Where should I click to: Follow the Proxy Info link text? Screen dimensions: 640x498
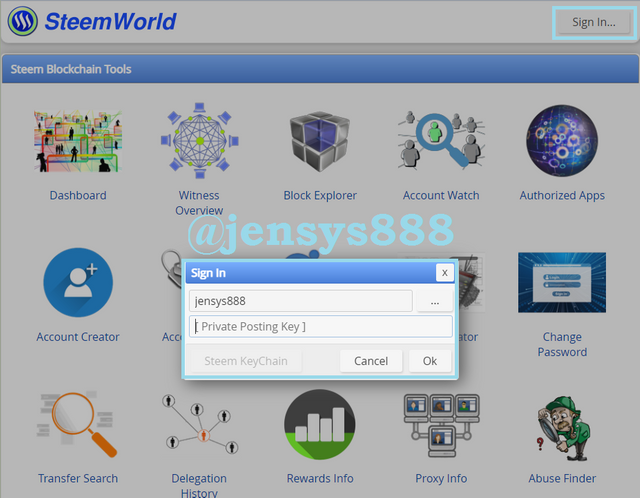441,478
